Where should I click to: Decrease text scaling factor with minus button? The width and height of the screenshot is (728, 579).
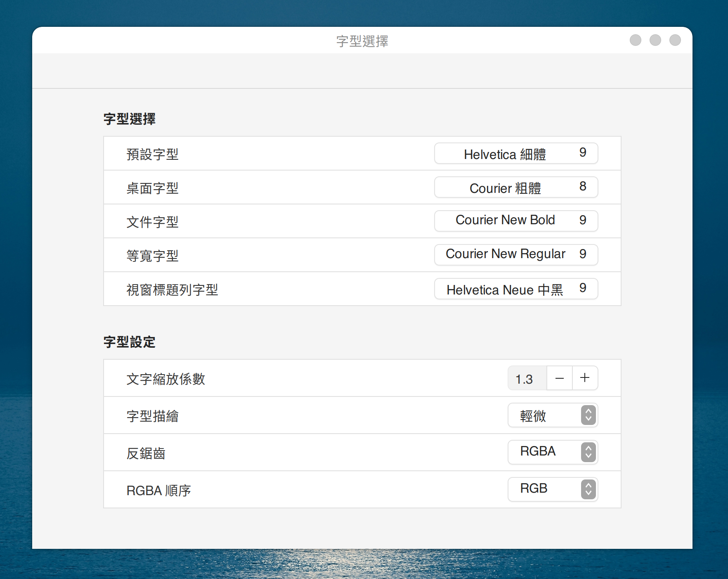(559, 378)
